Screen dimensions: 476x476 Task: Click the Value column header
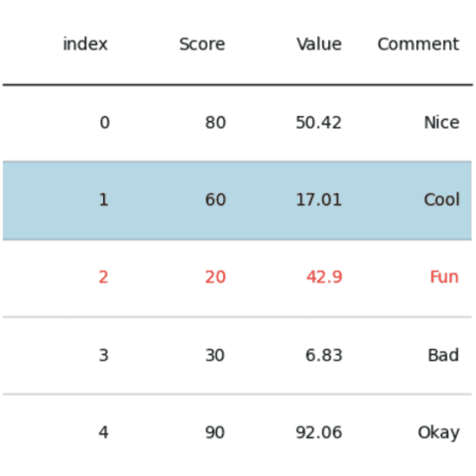(x=319, y=44)
